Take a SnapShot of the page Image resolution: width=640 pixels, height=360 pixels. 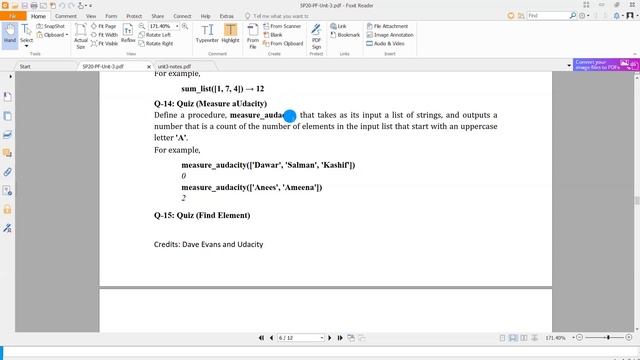(51, 26)
